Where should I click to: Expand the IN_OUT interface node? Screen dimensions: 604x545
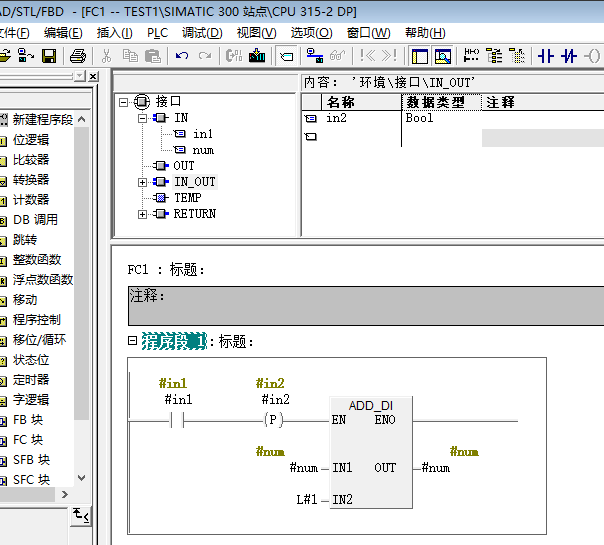point(142,182)
